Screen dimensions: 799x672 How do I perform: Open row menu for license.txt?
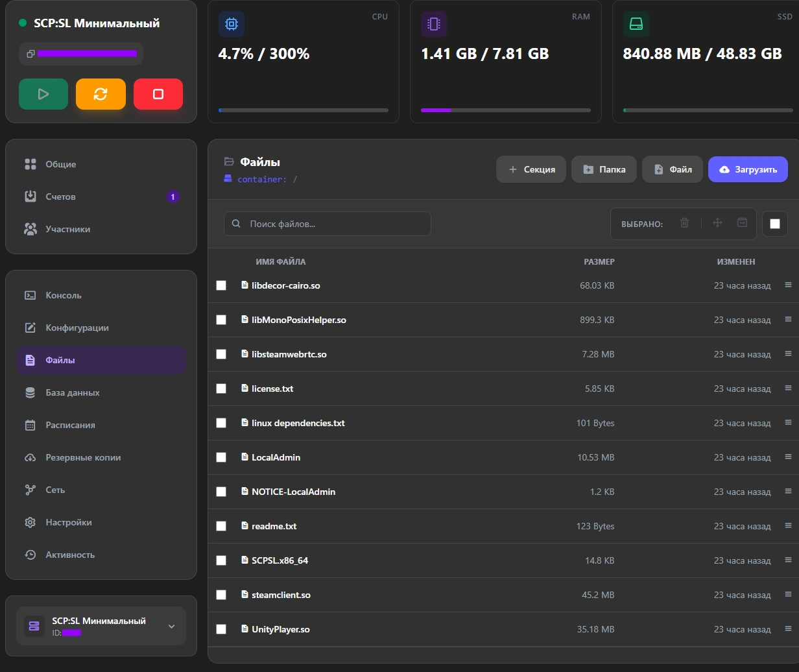coord(788,388)
